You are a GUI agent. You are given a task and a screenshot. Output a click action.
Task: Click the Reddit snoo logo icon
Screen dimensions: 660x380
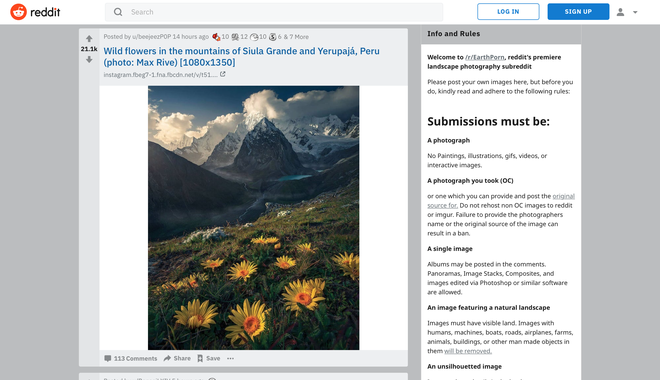click(19, 12)
